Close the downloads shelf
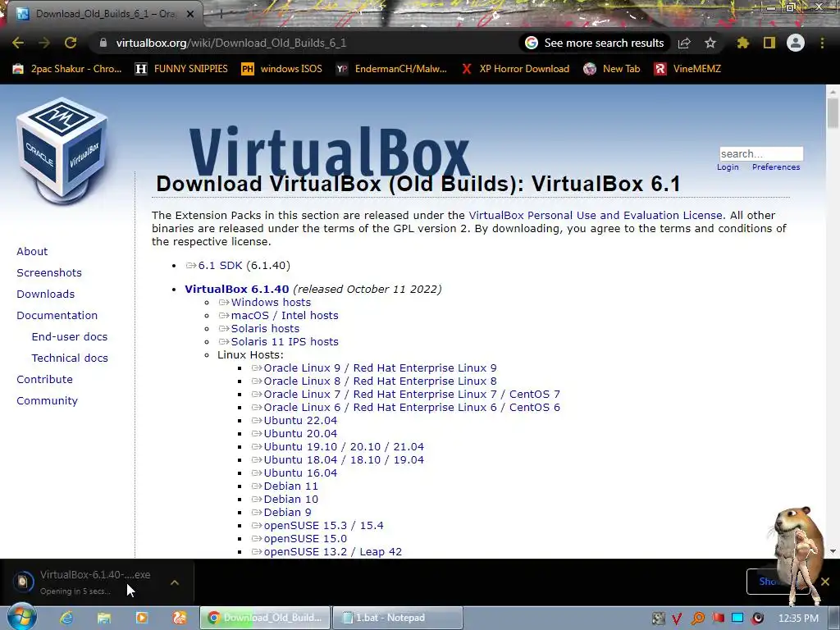Screen dimensions: 840x630 pos(825,582)
